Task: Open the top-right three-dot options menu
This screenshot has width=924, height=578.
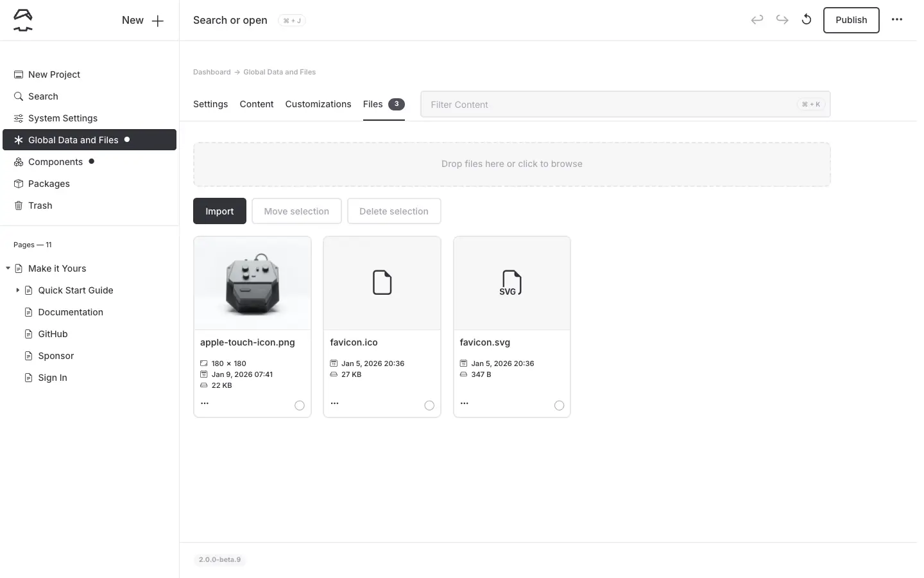Action: (x=897, y=20)
